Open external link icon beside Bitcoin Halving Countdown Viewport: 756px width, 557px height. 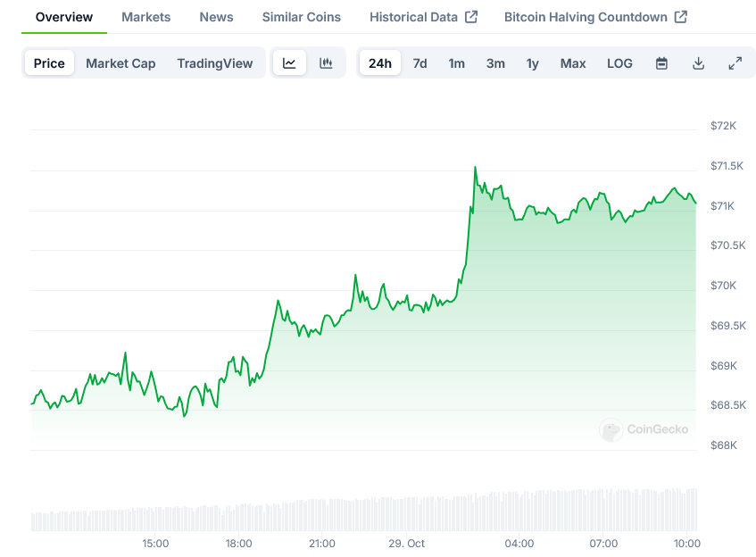tap(681, 17)
